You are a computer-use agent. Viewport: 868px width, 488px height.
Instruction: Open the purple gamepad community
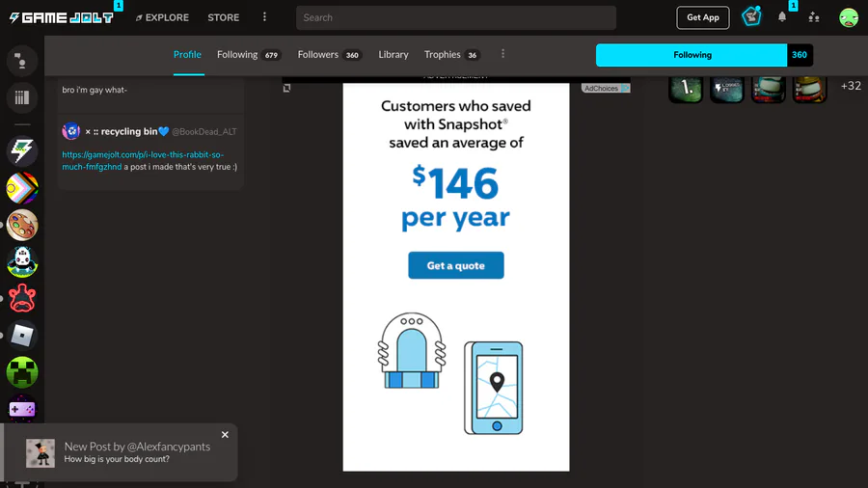point(22,409)
